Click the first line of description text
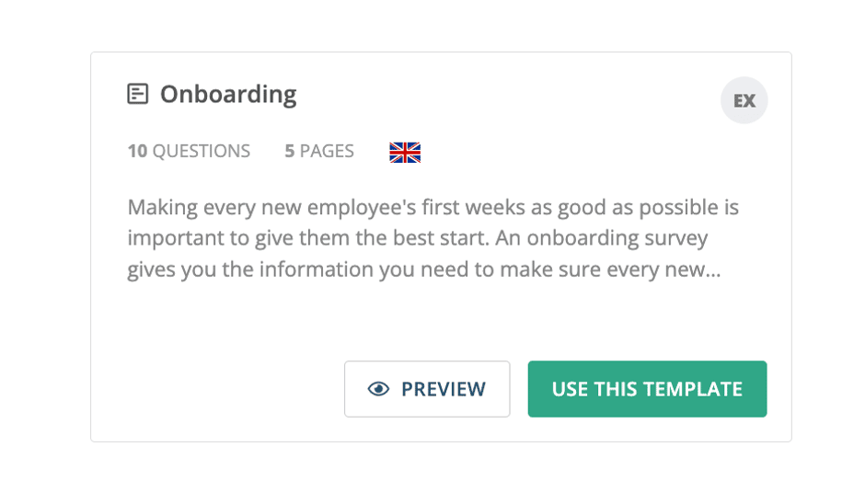Viewport: 865px width, 504px height. coord(433,208)
